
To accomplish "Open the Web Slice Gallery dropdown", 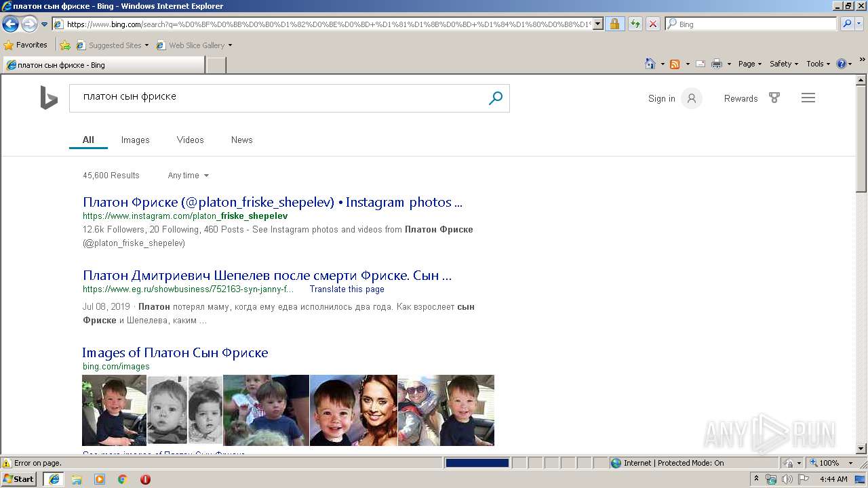I will pyautogui.click(x=194, y=45).
